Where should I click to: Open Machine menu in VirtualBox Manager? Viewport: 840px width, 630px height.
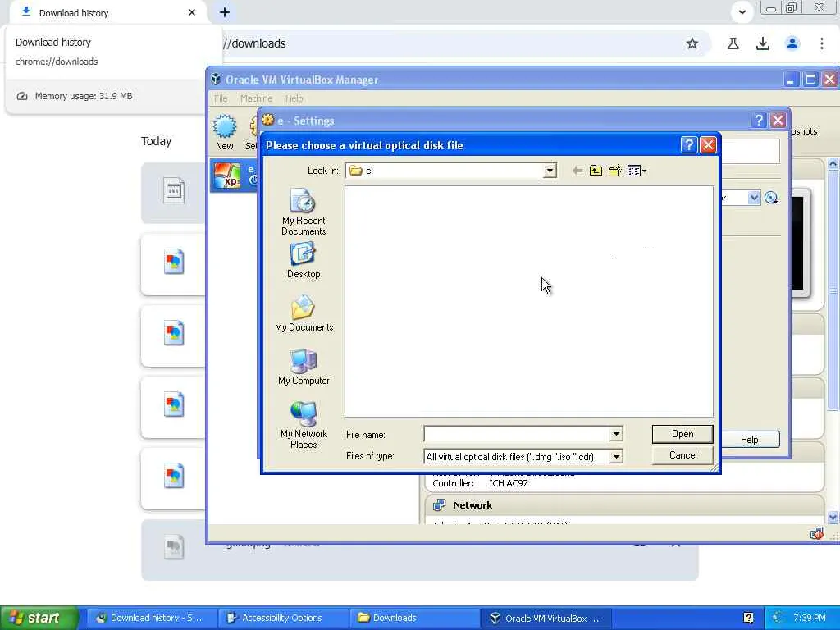pos(256,98)
